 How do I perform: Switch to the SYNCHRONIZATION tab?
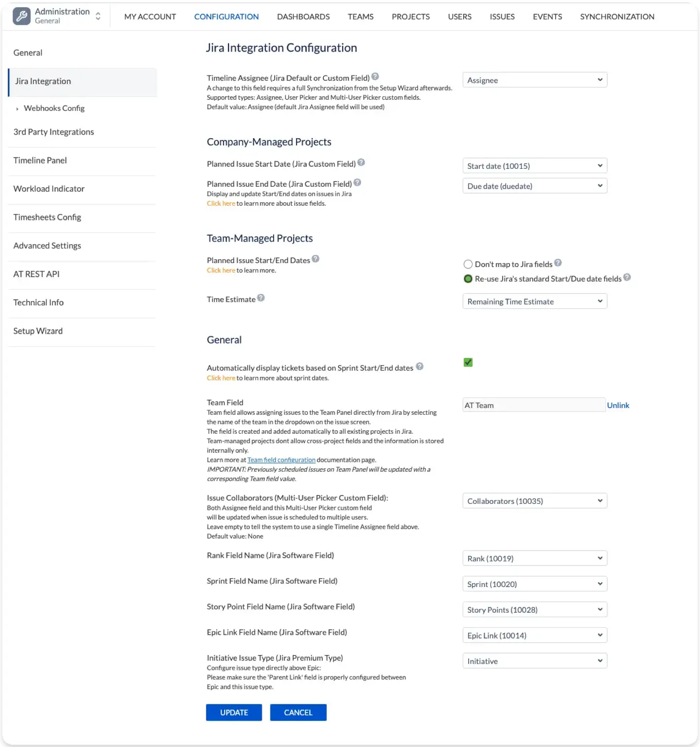616,16
